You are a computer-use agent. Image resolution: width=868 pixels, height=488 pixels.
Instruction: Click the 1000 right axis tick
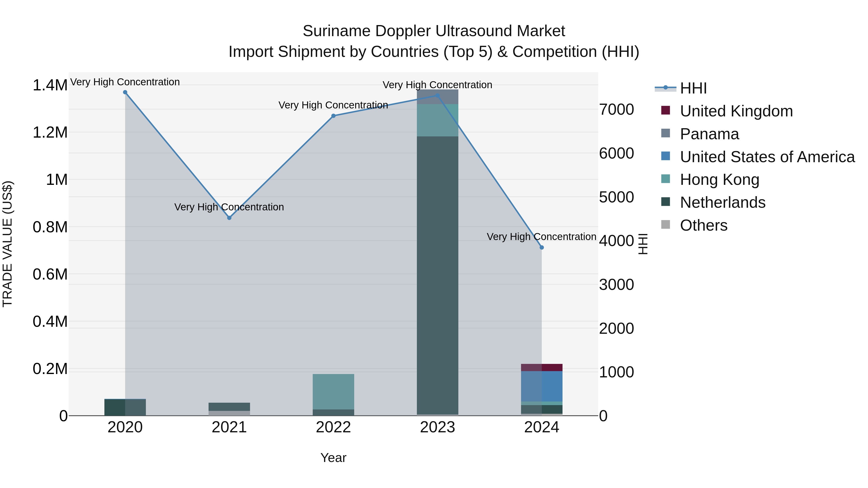coord(616,372)
